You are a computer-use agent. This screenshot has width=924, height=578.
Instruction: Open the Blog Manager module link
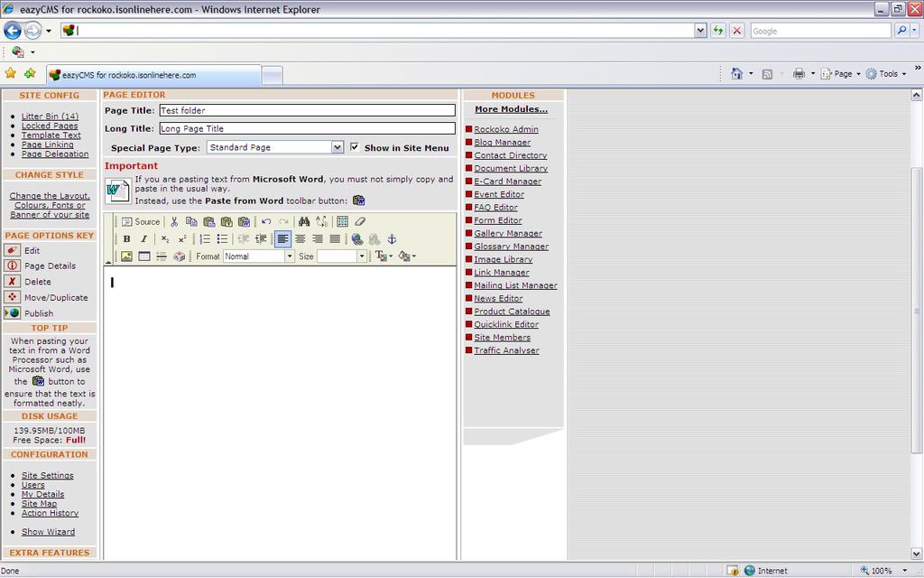502,143
